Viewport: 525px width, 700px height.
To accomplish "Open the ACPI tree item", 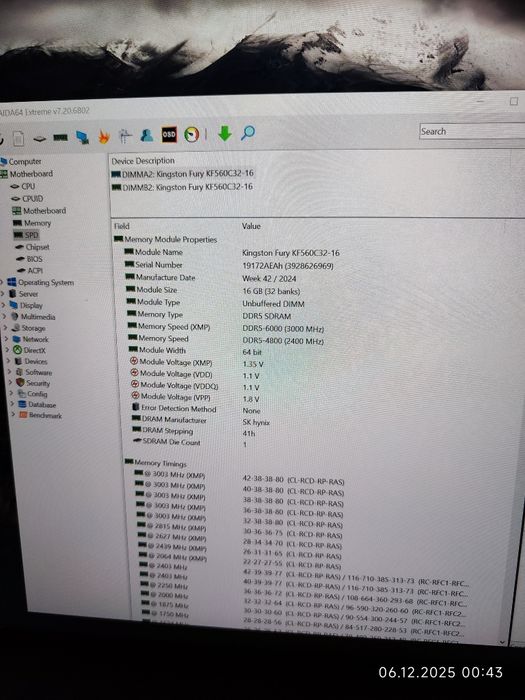I will tap(35, 271).
